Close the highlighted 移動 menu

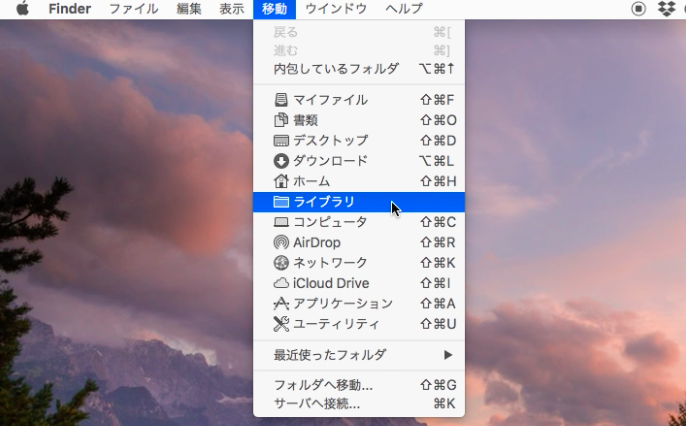[274, 9]
